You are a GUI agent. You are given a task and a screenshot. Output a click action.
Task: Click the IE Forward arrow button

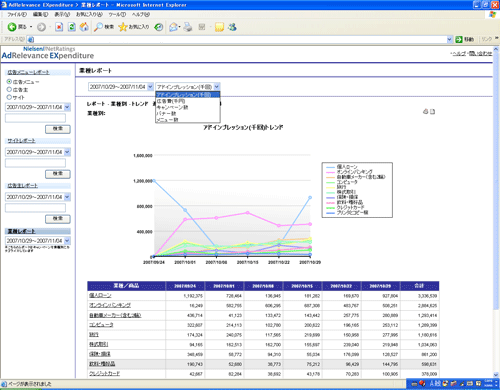click(x=41, y=27)
